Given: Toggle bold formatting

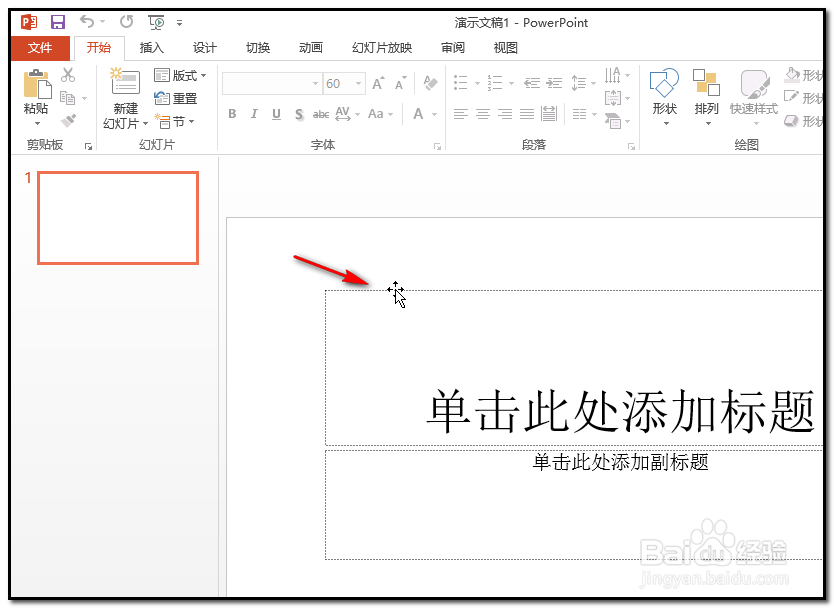Looking at the screenshot, I should click(232, 113).
